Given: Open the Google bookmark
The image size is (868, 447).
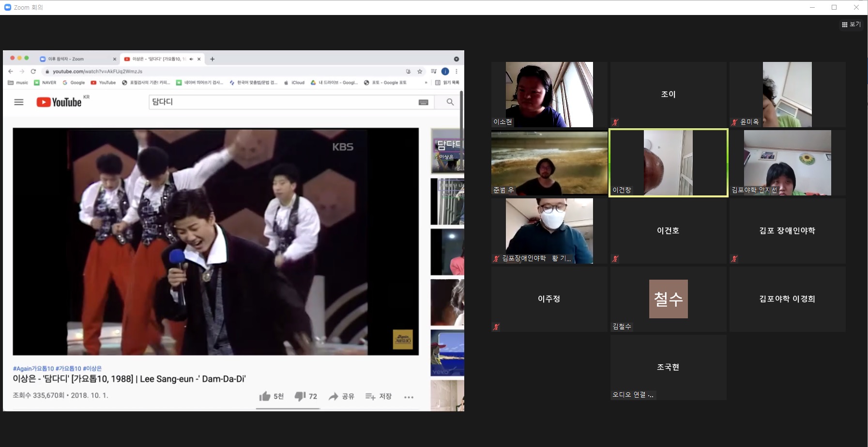Looking at the screenshot, I should pos(74,83).
